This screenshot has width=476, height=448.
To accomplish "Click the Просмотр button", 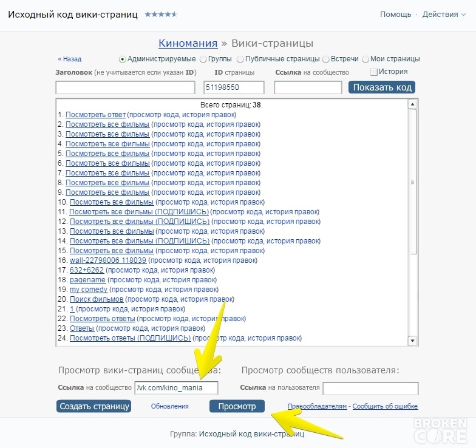I will pyautogui.click(x=237, y=406).
